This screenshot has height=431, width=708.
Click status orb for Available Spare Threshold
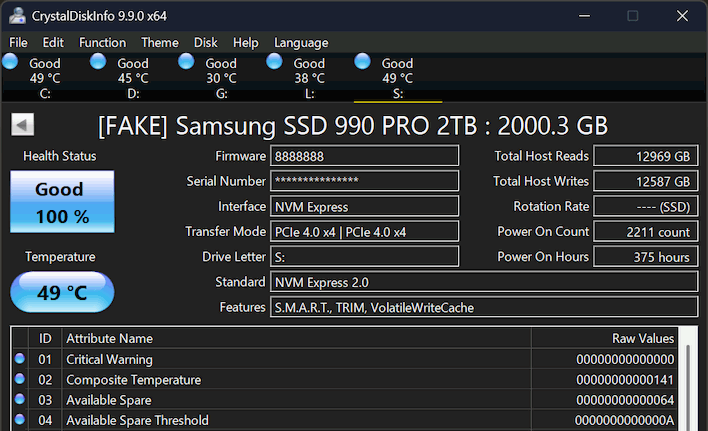[19, 419]
